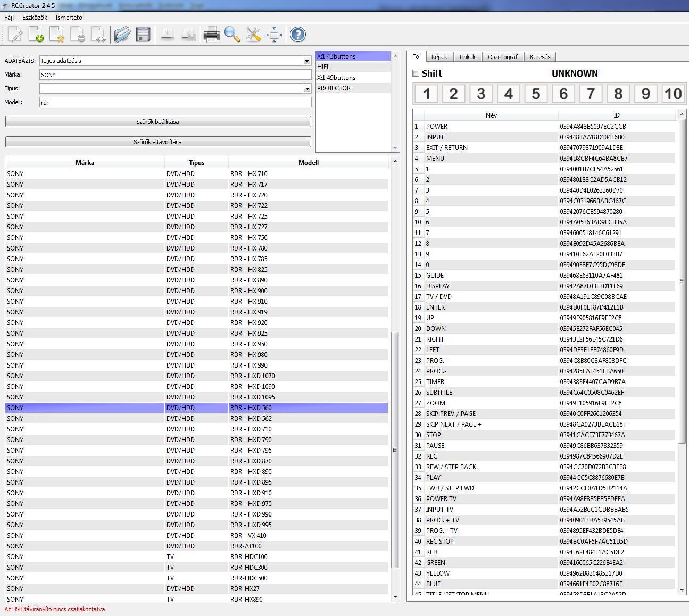Image resolution: width=689 pixels, height=616 pixels.
Task: Select the 'SUBTITLE' row in button list
Action: 544,393
